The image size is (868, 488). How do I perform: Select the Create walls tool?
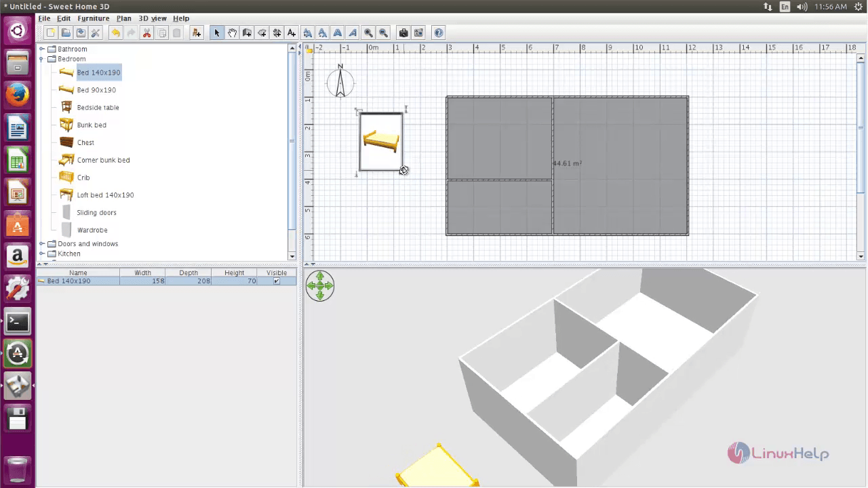[x=247, y=33]
